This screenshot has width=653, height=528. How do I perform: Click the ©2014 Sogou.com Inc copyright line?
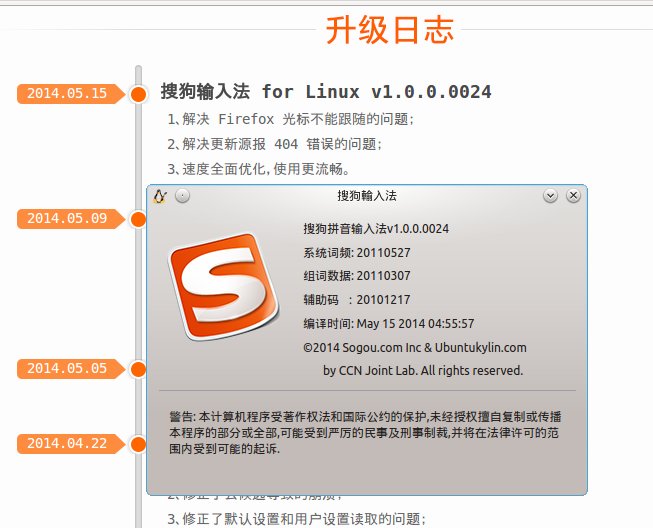click(415, 348)
